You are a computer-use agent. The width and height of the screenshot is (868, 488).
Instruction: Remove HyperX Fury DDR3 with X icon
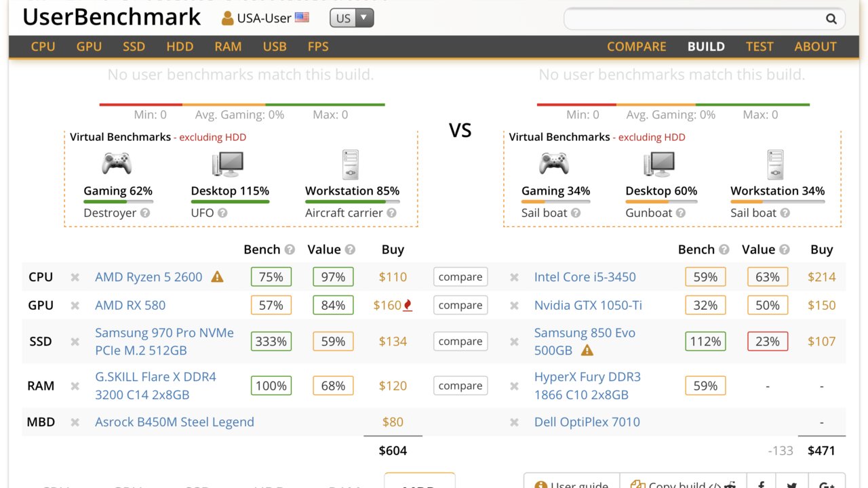tap(515, 386)
